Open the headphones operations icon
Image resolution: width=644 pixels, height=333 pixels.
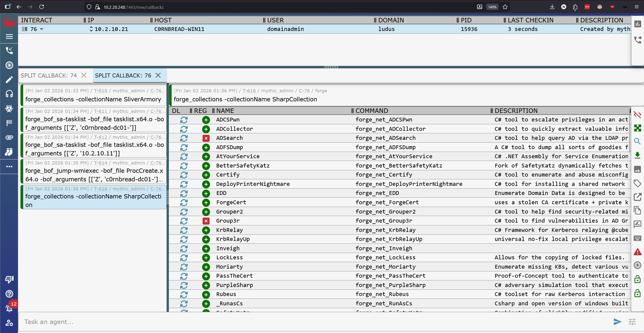point(9,94)
